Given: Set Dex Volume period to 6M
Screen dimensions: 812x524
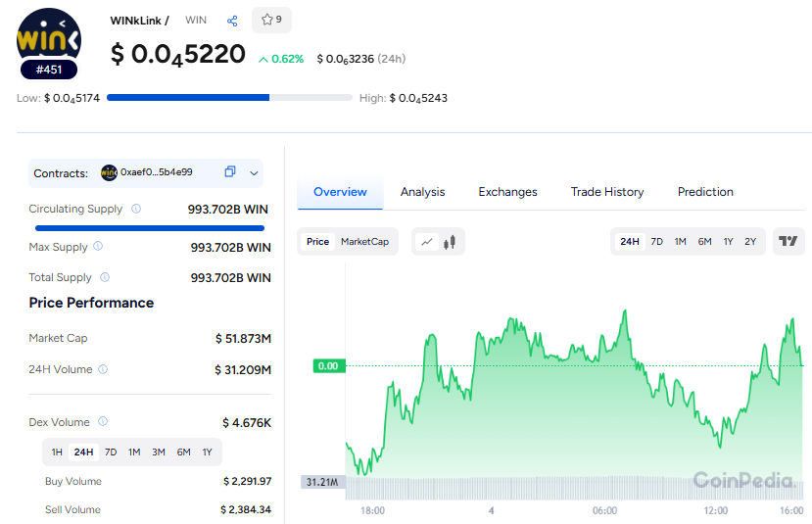Looking at the screenshot, I should coord(183,453).
